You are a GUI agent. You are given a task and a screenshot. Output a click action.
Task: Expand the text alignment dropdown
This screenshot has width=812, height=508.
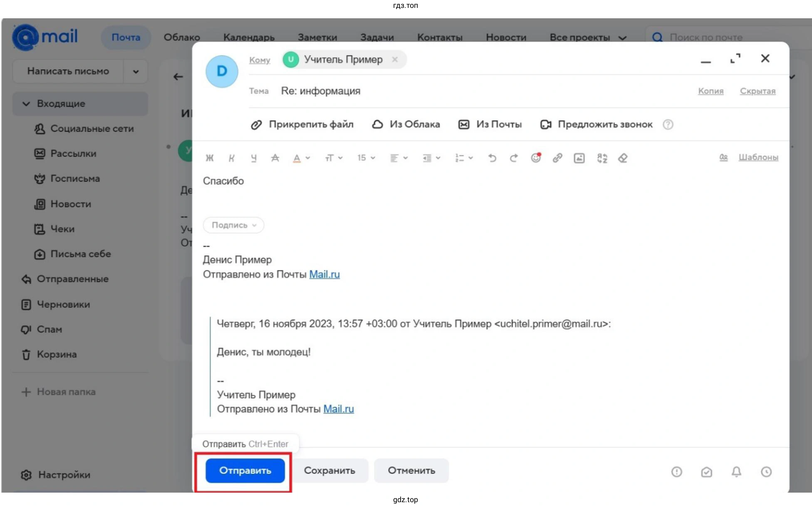point(399,158)
